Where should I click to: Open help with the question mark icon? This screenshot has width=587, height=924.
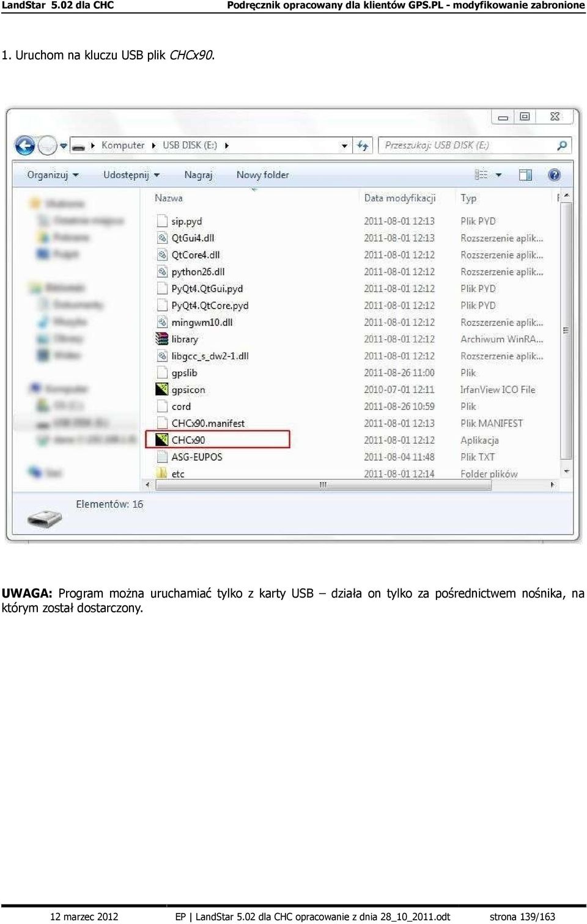point(555,175)
